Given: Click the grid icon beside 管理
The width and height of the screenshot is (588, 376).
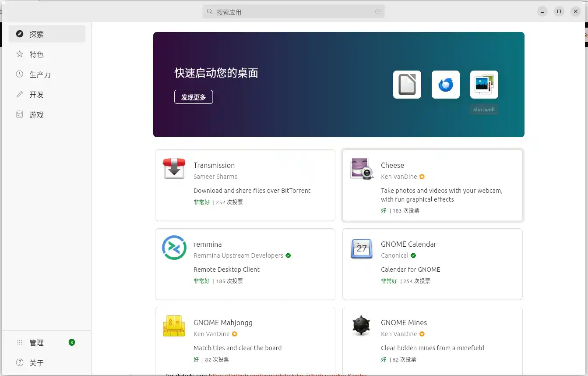Looking at the screenshot, I should [19, 342].
